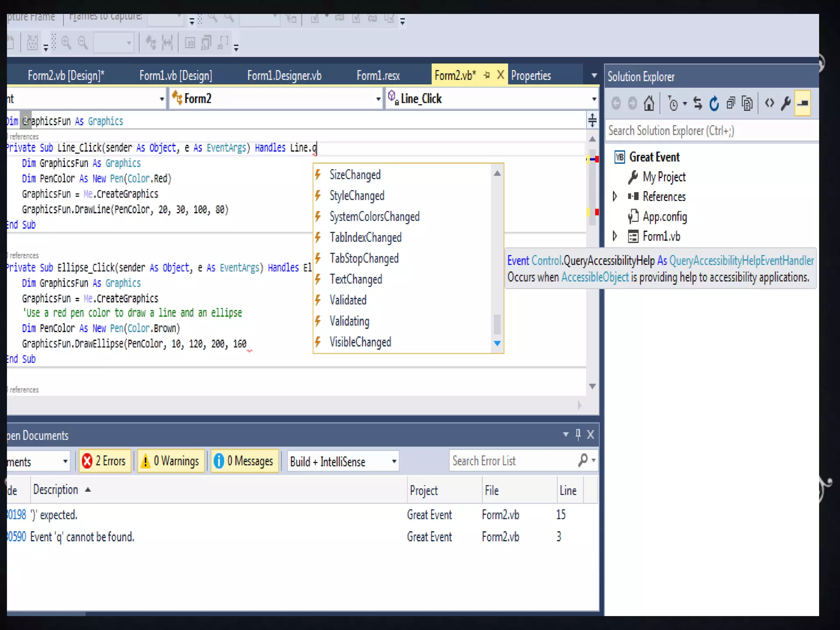This screenshot has width=840, height=630.
Task: Switch to the Form1.Designer.vb tab
Action: click(284, 75)
